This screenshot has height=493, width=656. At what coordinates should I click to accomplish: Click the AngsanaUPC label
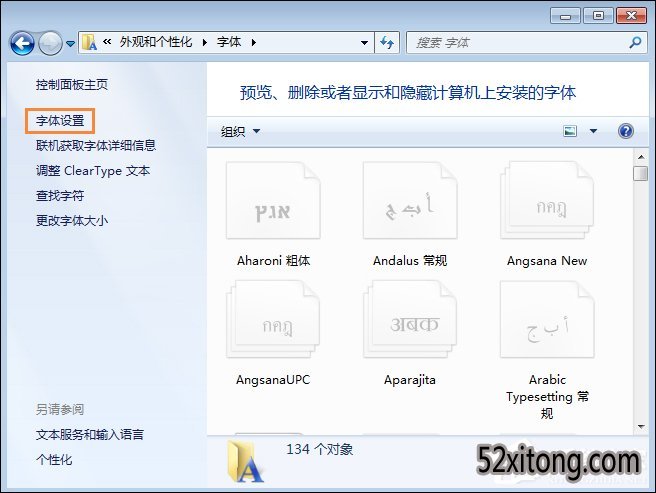pos(273,380)
